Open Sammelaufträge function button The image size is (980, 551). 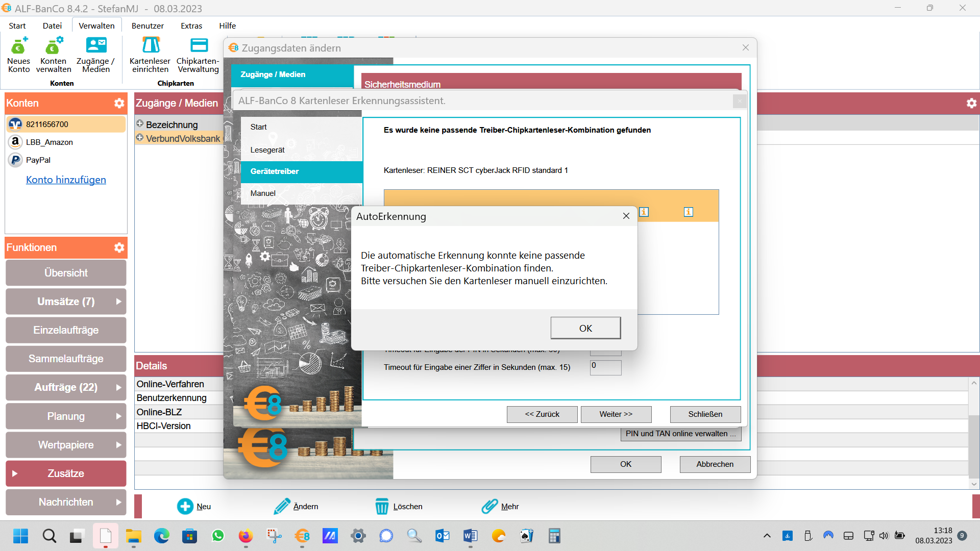66,359
